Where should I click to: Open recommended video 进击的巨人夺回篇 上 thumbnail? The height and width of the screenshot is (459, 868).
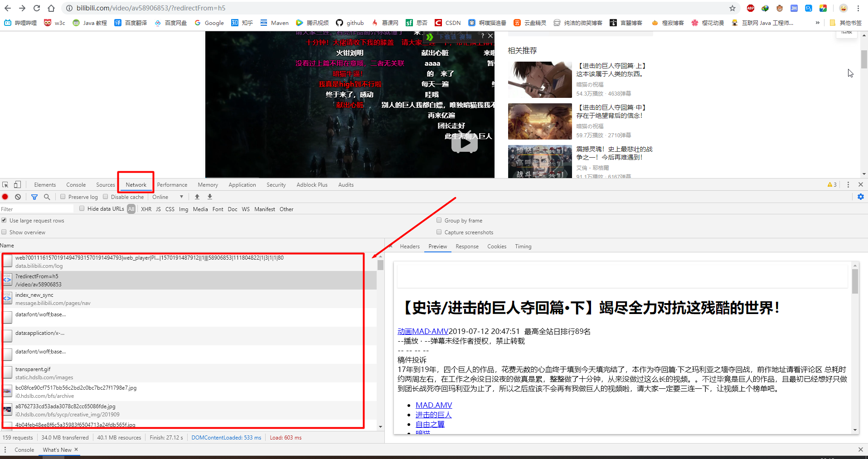540,80
